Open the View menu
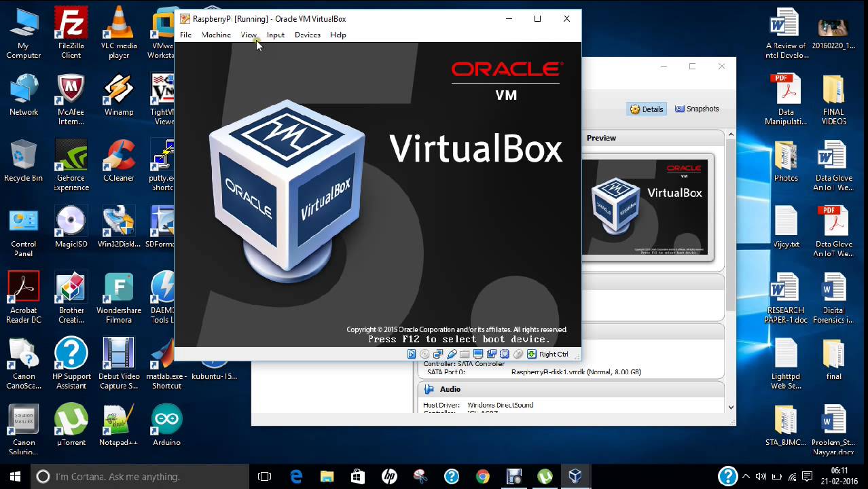 click(x=249, y=35)
